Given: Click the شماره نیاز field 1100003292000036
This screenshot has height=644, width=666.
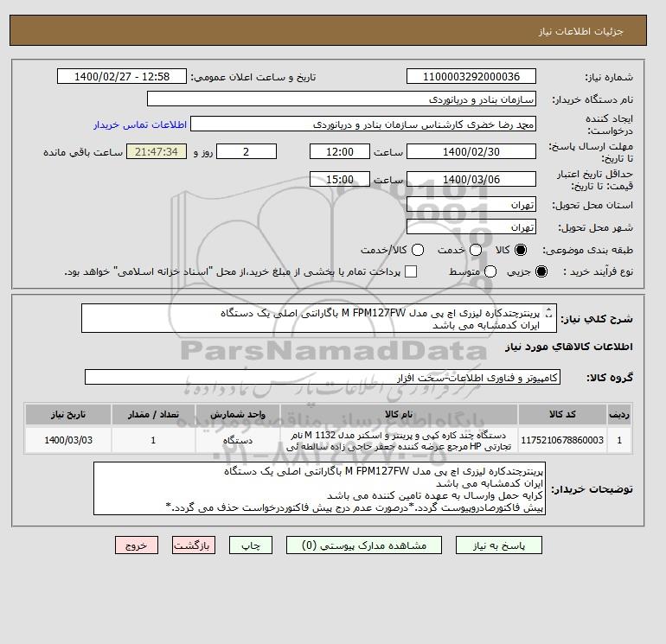Looking at the screenshot, I should coord(471,76).
